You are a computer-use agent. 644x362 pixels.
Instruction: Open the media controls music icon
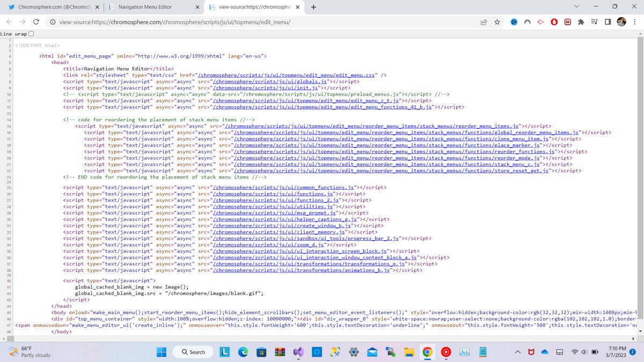tap(595, 22)
